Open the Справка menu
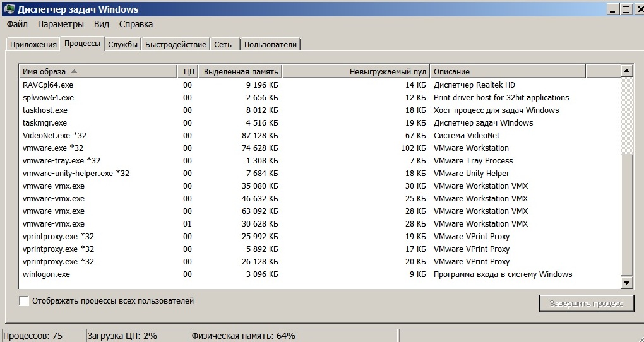Screen dimensions: 644x342 [136, 25]
